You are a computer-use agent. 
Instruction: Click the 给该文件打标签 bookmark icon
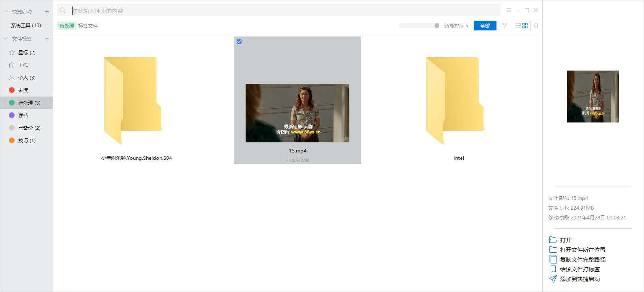pyautogui.click(x=553, y=269)
